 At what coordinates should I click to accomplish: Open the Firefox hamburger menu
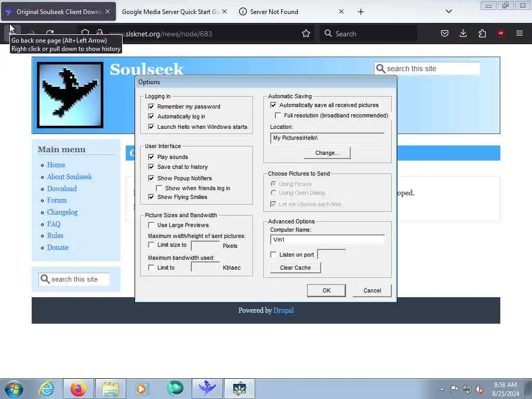520,33
